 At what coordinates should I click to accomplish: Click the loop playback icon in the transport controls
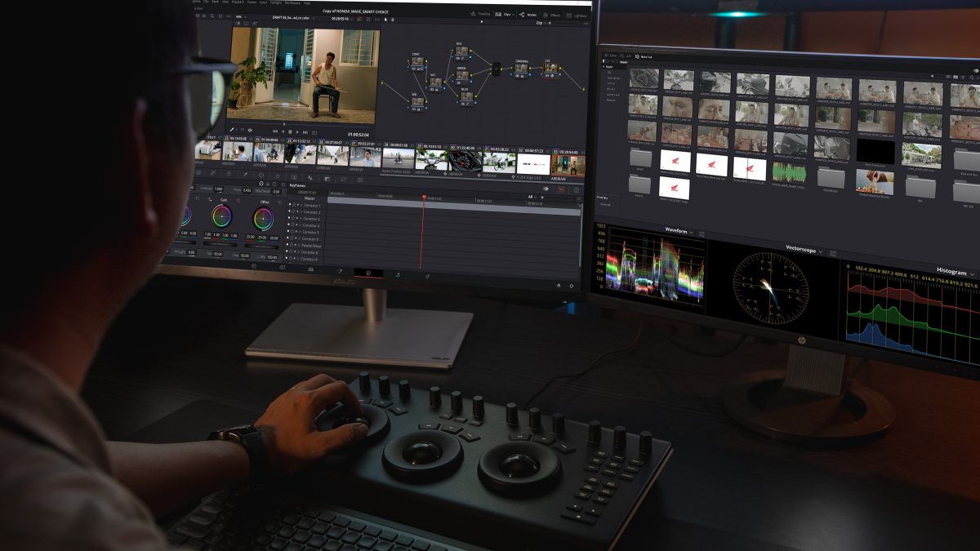click(315, 132)
